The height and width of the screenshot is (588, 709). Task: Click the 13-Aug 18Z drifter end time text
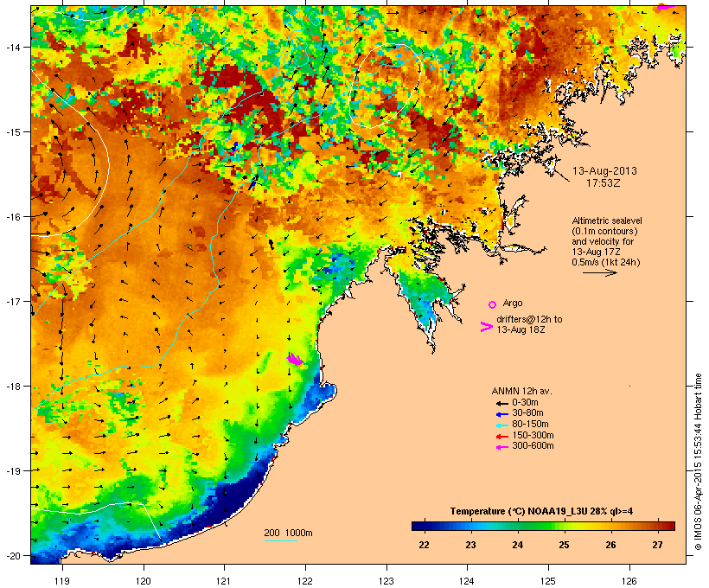coord(521,329)
